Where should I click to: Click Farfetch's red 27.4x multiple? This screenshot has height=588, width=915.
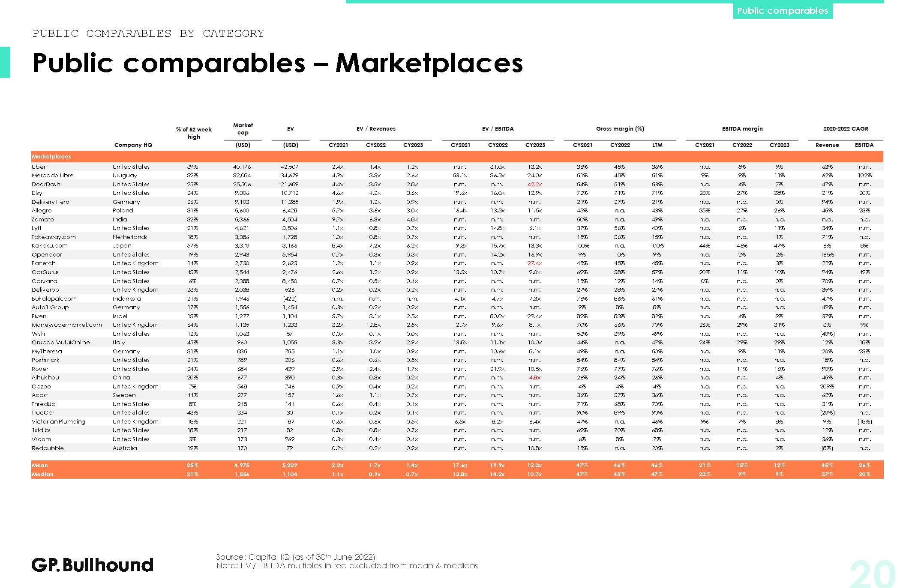click(534, 263)
